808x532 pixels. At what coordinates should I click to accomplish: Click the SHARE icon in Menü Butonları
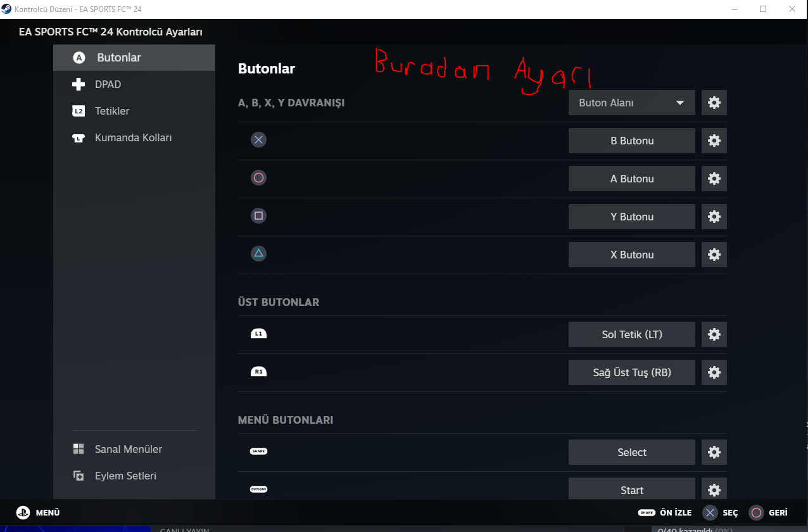coord(258,452)
